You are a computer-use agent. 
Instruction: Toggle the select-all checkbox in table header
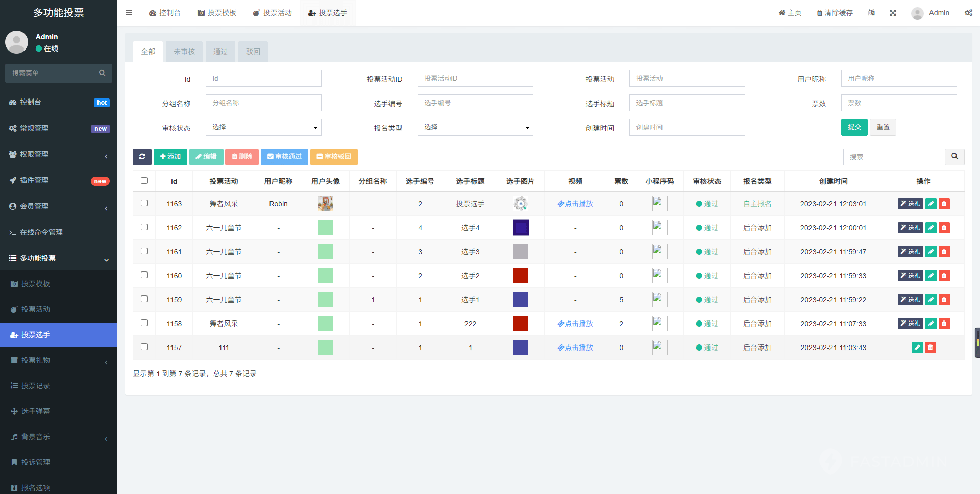click(144, 181)
